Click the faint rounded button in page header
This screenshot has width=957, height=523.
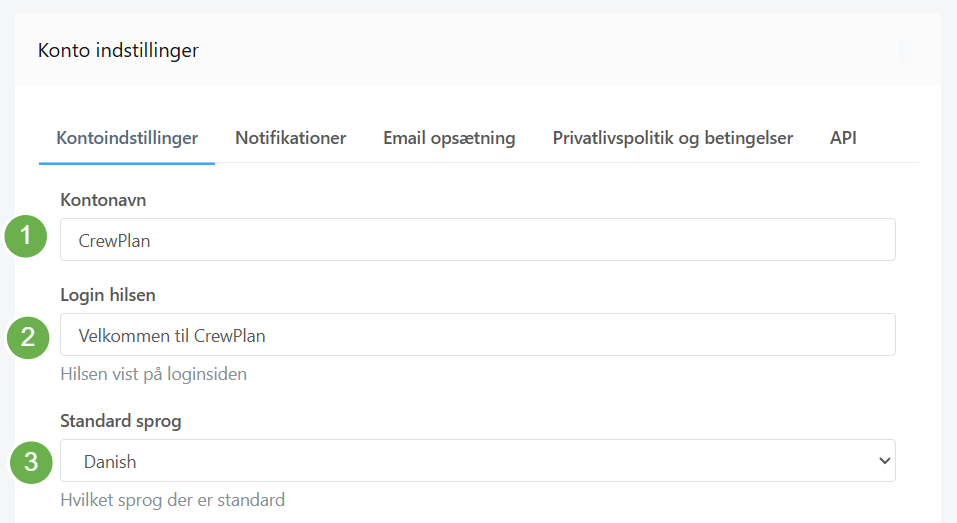click(x=905, y=50)
